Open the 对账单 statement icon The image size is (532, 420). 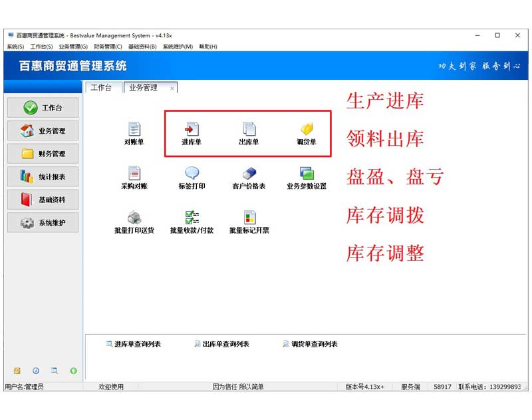(134, 133)
